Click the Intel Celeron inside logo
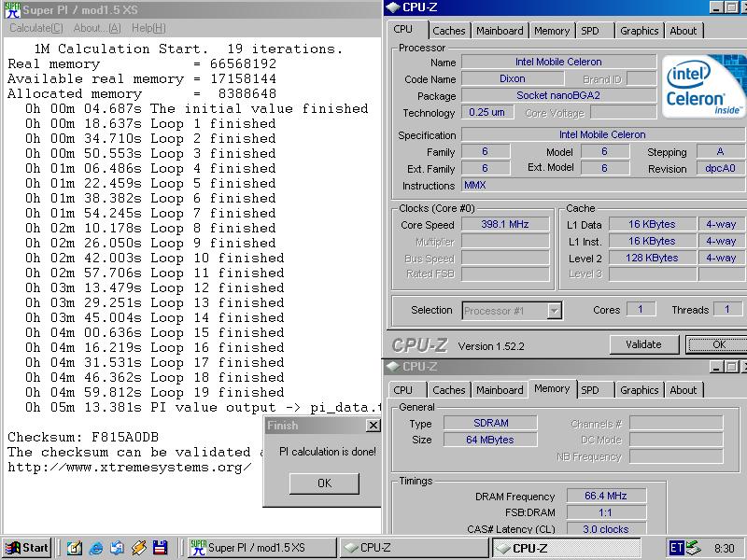 pyautogui.click(x=704, y=86)
